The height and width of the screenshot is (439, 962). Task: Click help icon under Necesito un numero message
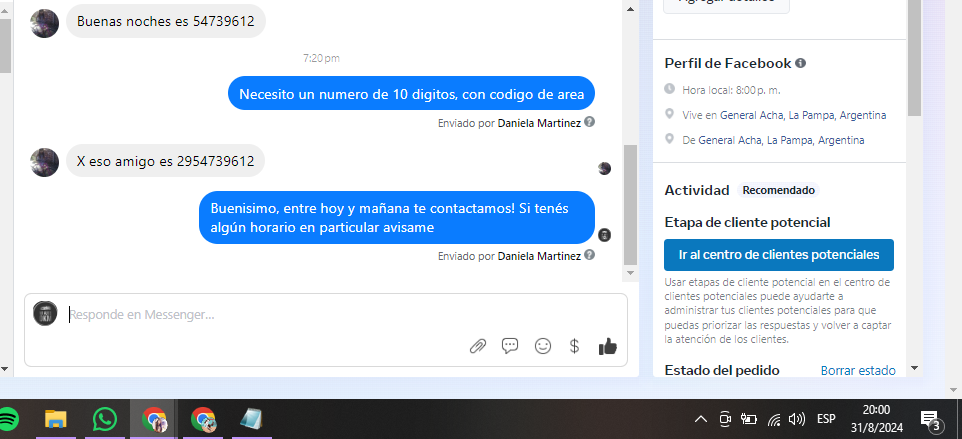590,122
